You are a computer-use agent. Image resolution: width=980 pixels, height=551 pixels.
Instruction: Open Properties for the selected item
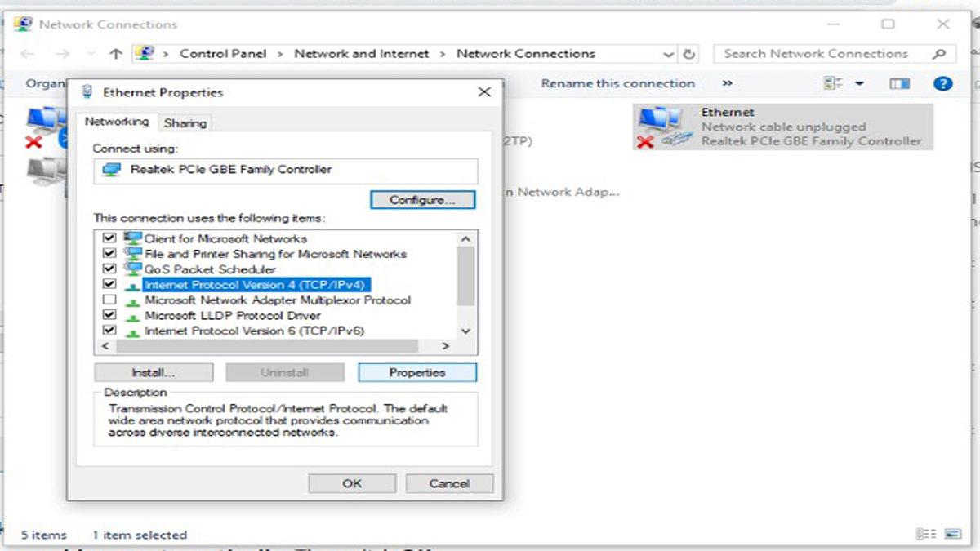416,372
